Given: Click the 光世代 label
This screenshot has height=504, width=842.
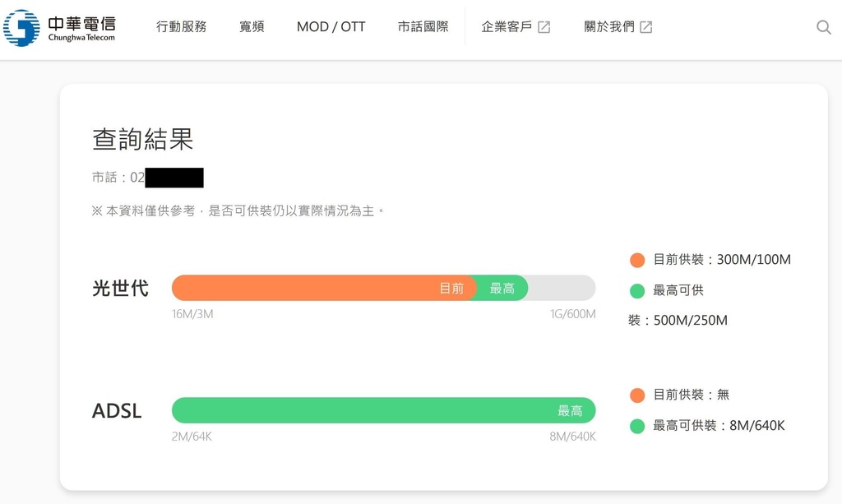Looking at the screenshot, I should [x=120, y=289].
